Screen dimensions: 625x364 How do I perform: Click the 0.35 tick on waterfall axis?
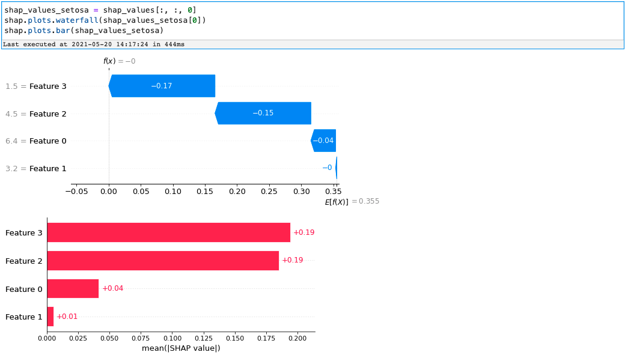[334, 189]
